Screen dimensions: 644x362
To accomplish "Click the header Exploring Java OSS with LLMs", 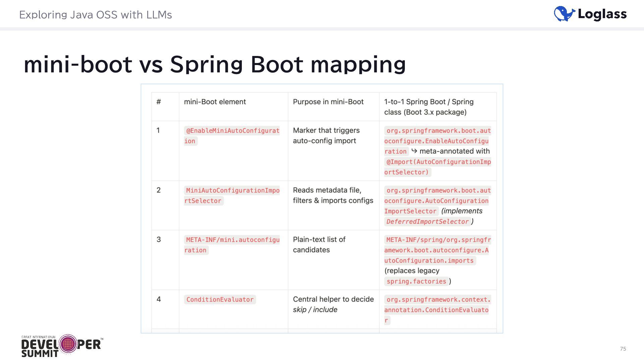I will click(96, 15).
